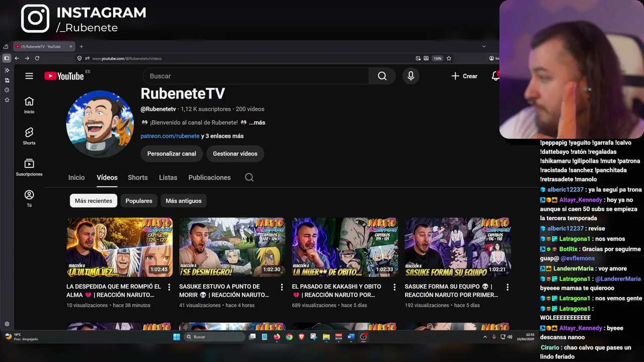The image size is (644, 362).
Task: Switch to the channel Inicio tab
Action: [x=76, y=177]
